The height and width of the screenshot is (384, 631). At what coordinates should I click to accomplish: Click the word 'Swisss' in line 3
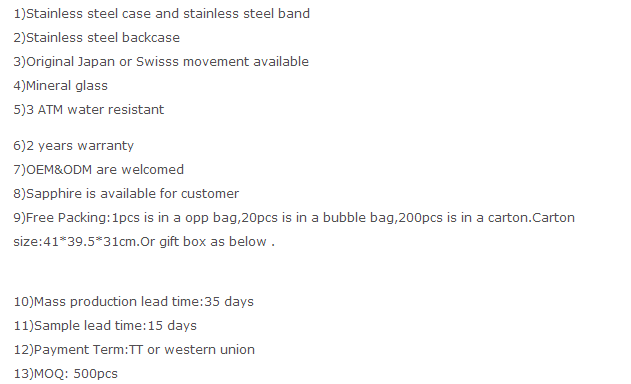(157, 62)
